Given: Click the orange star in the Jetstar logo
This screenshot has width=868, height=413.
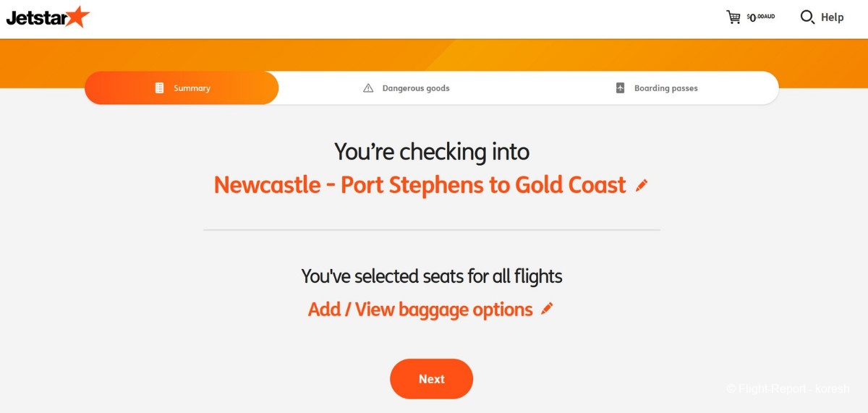Looking at the screenshot, I should pos(77,16).
